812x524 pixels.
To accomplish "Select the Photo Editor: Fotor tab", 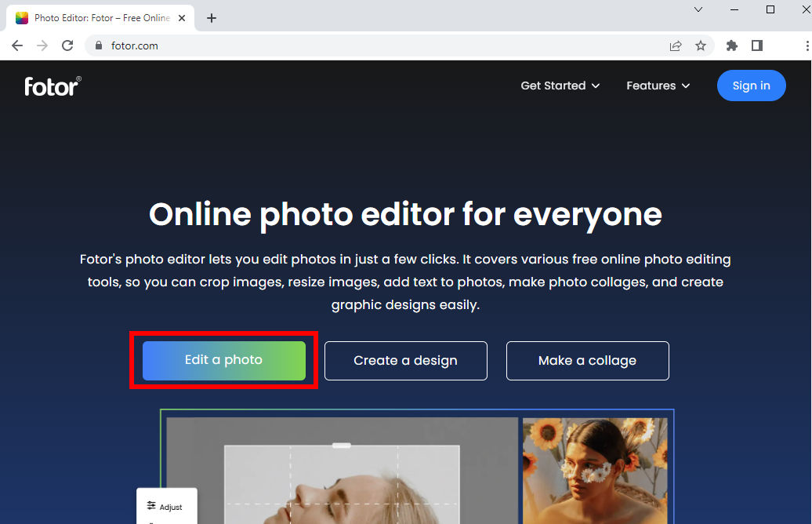I will click(x=101, y=18).
